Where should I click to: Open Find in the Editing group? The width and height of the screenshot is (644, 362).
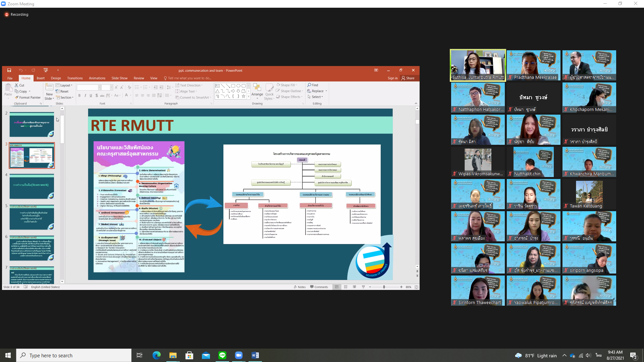click(313, 85)
